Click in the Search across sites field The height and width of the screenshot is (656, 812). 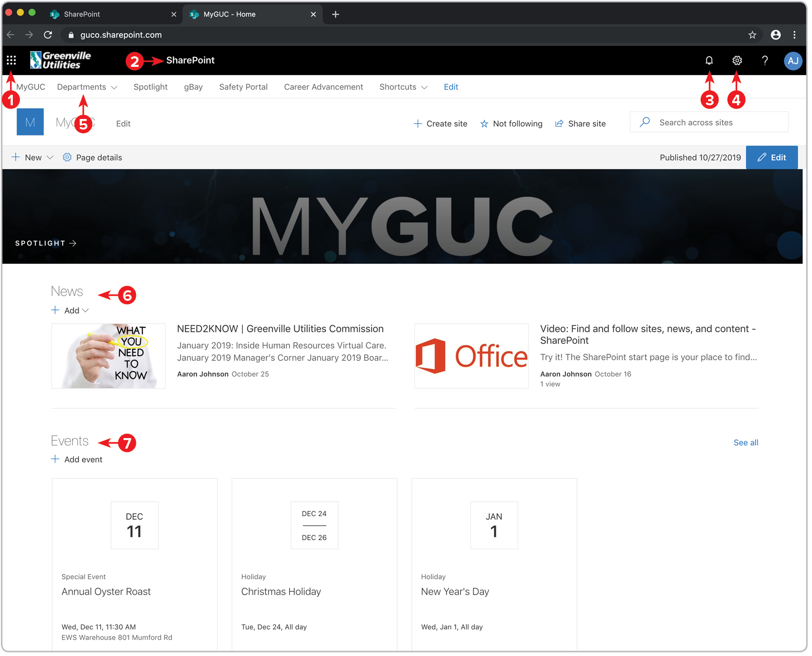point(709,122)
